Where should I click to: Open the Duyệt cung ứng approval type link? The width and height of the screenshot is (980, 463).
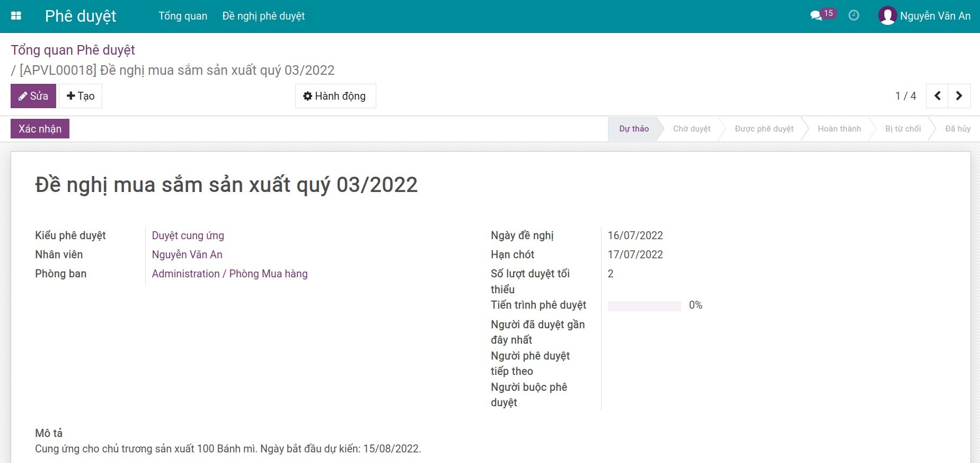click(x=188, y=235)
